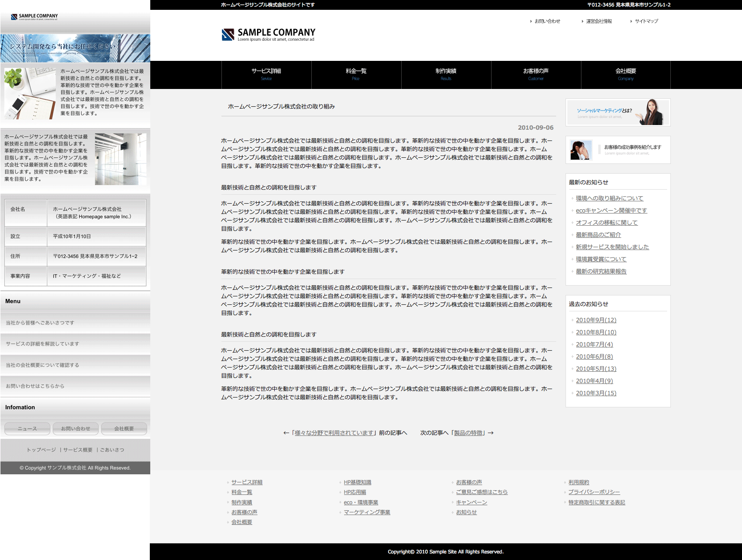Image resolution: width=742 pixels, height=560 pixels.
Task: Select 当社から皆様へごあいさつです in left Menu
Action: click(x=40, y=323)
